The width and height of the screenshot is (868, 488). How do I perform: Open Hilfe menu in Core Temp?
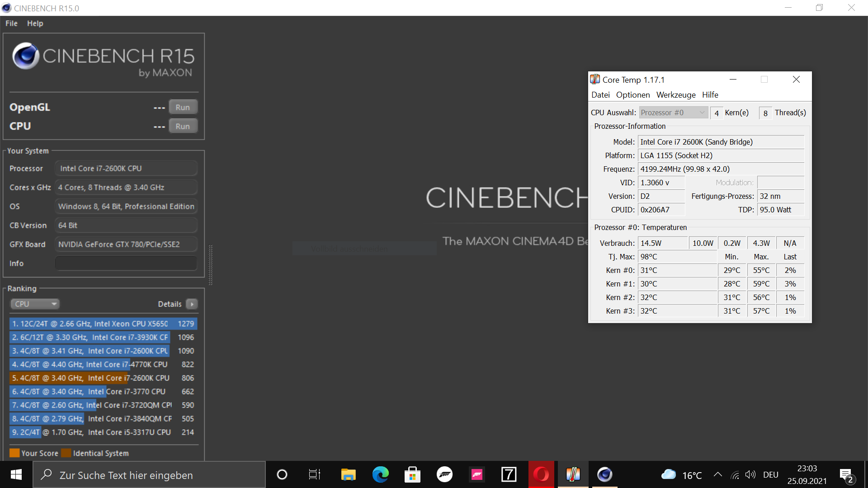click(710, 95)
